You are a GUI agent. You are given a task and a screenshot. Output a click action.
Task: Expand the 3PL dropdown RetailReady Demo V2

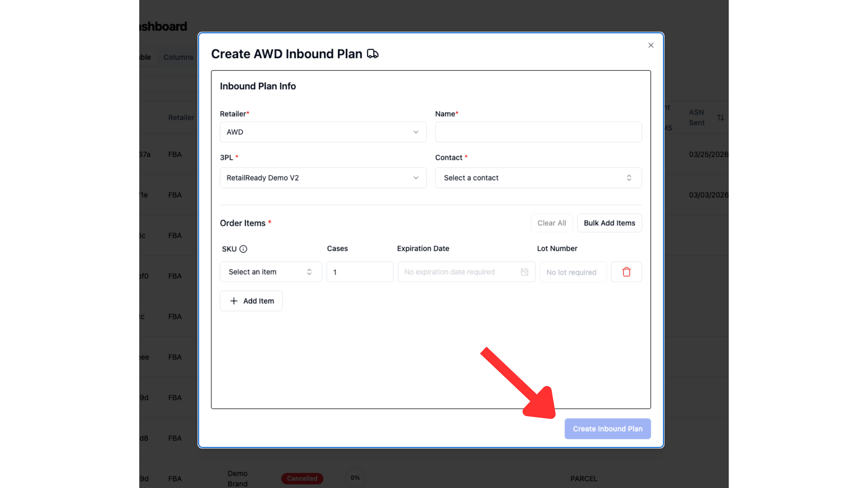323,178
